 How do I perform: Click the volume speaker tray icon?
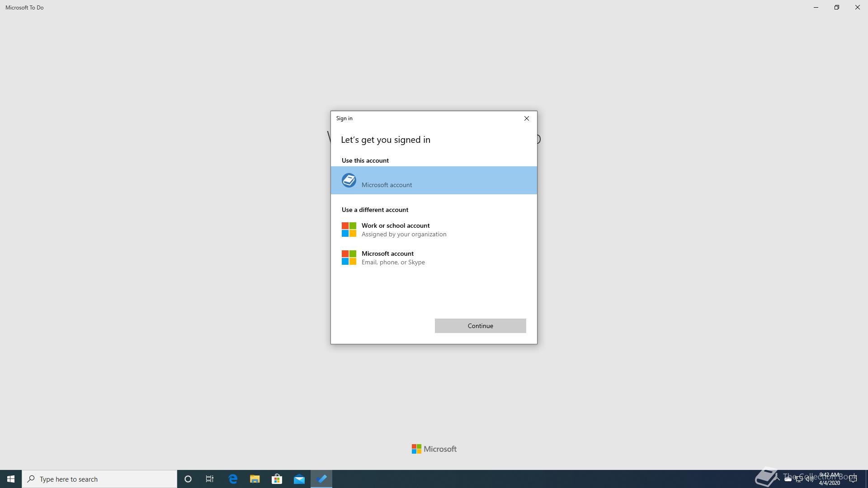click(810, 479)
